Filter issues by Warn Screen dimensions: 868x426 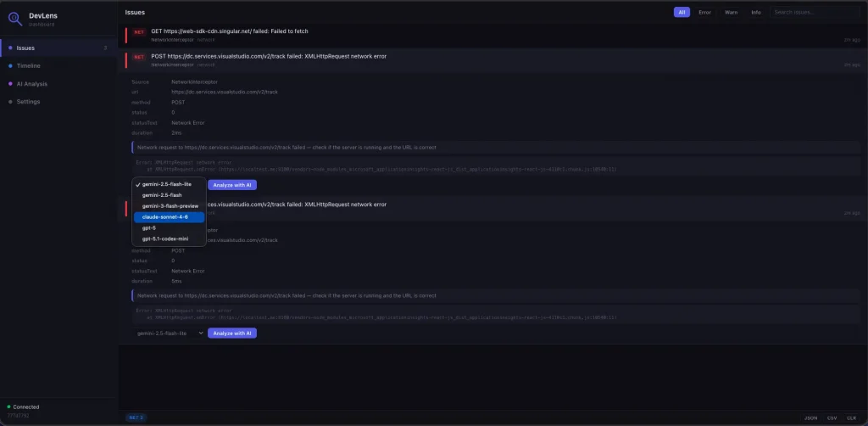732,12
